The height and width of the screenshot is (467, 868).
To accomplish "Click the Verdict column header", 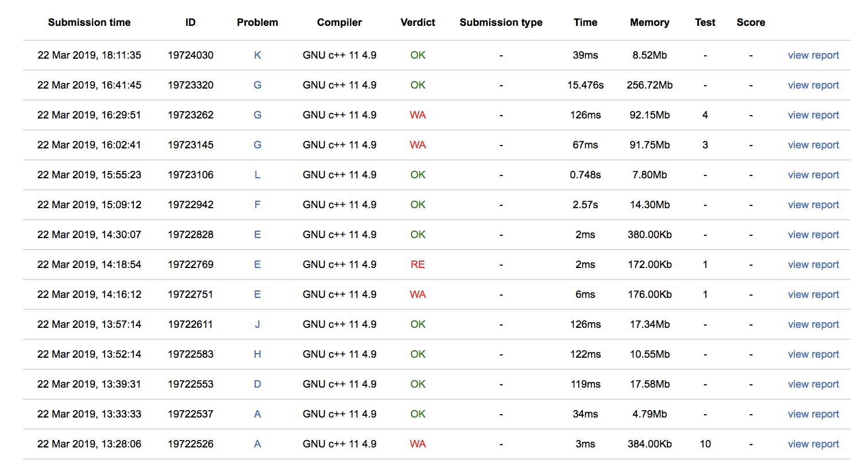I will pos(418,22).
